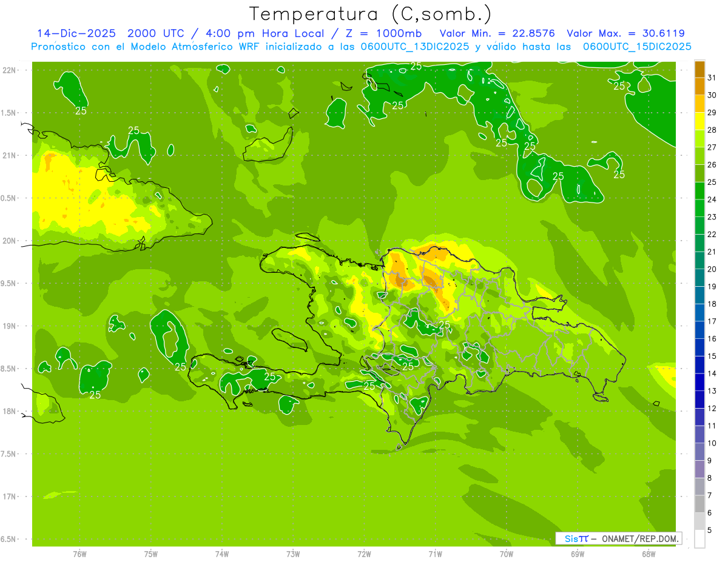
Task: Click the legend scale number 31
Action: click(712, 78)
